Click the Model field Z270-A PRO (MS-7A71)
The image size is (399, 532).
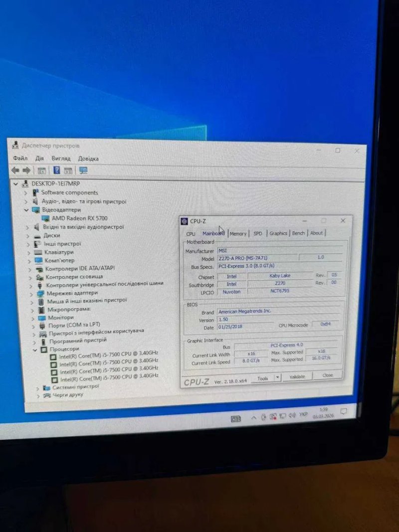pyautogui.click(x=258, y=259)
